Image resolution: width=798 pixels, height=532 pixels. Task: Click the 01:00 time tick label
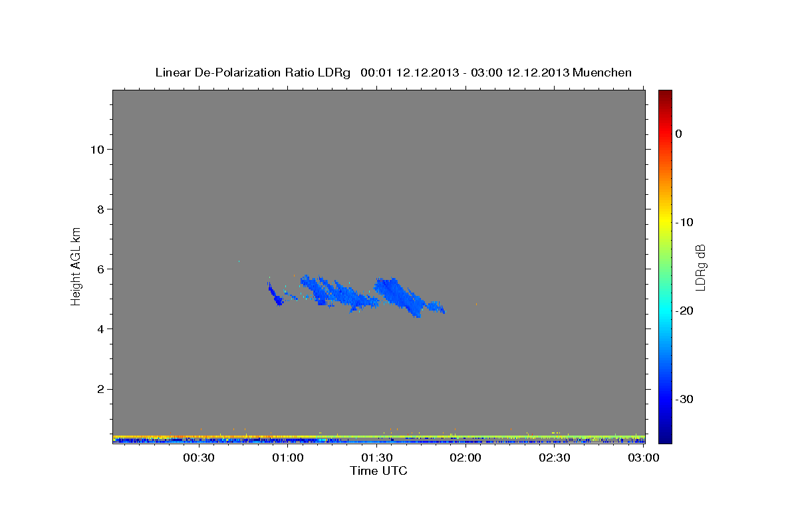click(288, 458)
